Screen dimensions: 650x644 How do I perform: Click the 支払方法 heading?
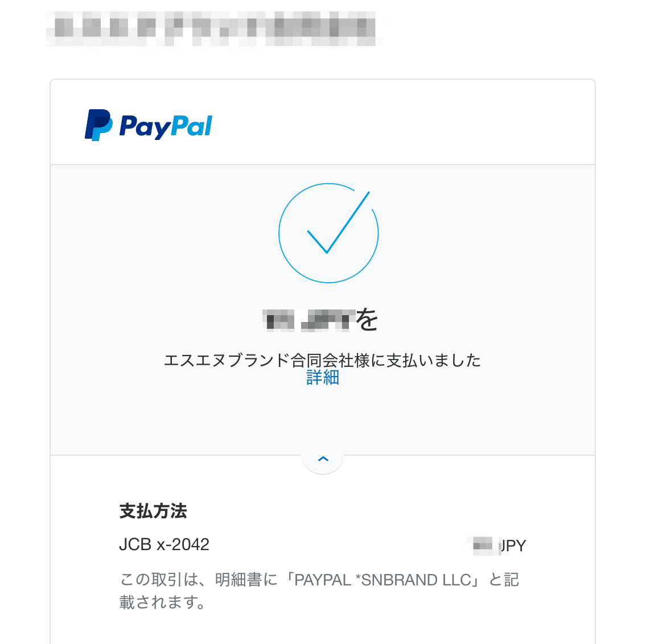point(153,510)
